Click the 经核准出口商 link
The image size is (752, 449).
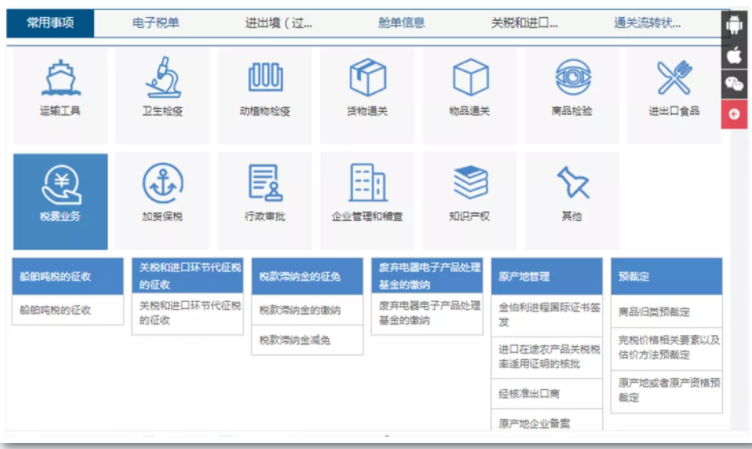pyautogui.click(x=526, y=393)
